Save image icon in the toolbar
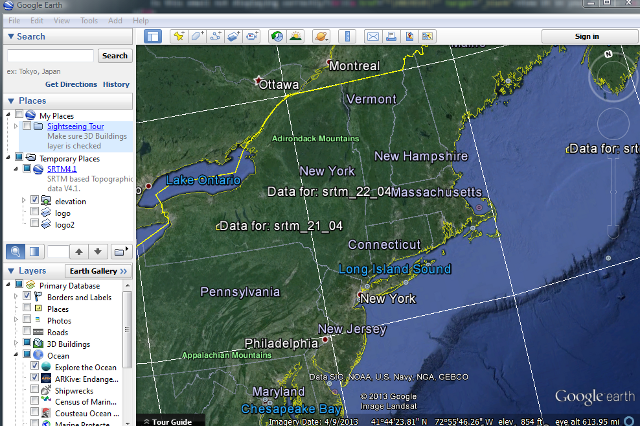 pos(427,36)
